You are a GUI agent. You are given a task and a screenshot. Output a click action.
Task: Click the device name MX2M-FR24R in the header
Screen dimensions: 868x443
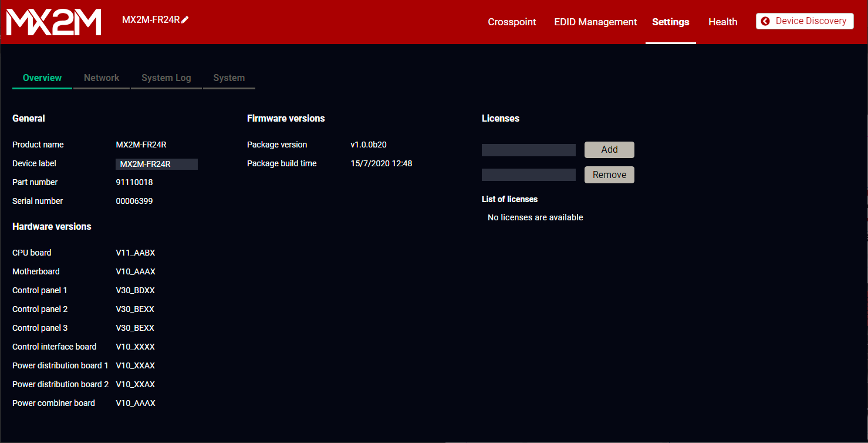click(x=151, y=19)
